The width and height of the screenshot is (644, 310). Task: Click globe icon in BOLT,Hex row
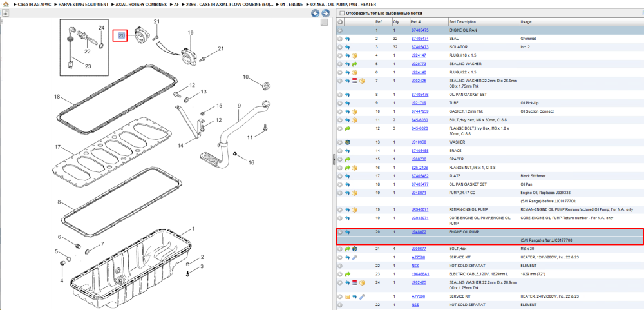(x=355, y=249)
